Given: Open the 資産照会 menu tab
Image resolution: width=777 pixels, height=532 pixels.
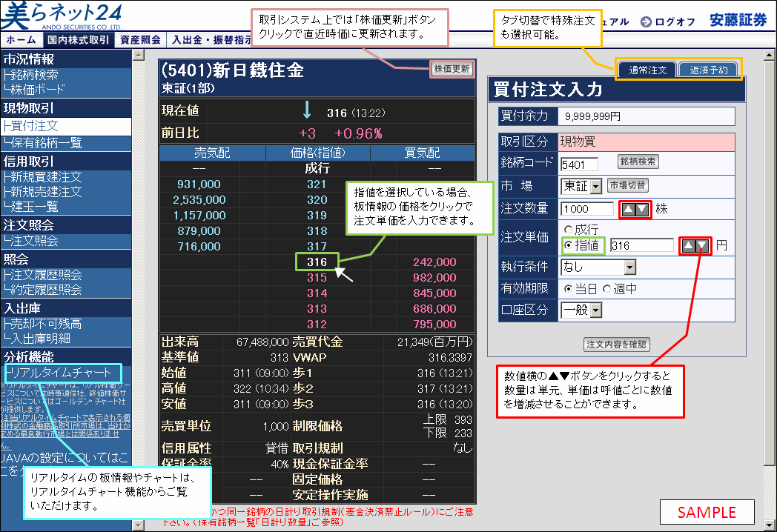Looking at the screenshot, I should tap(140, 40).
